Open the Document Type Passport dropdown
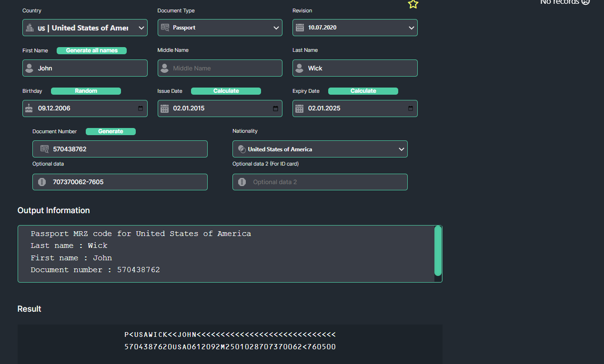The height and width of the screenshot is (364, 604). click(x=276, y=28)
